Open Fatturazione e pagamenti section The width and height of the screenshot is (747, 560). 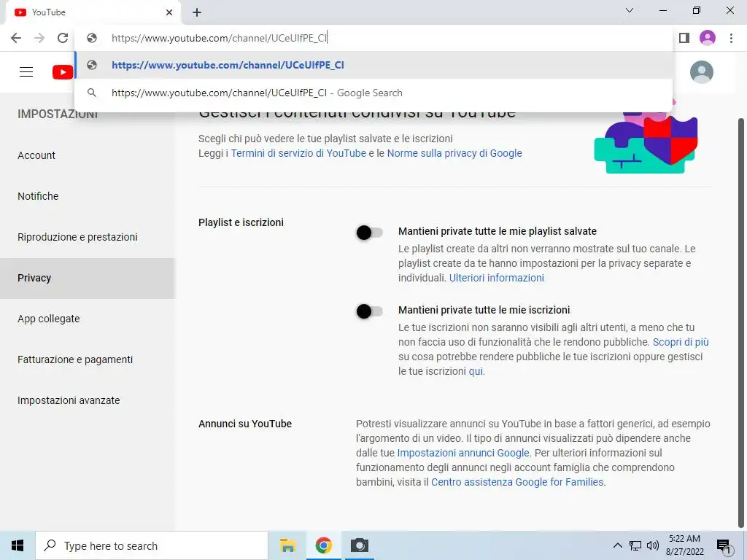click(88, 359)
